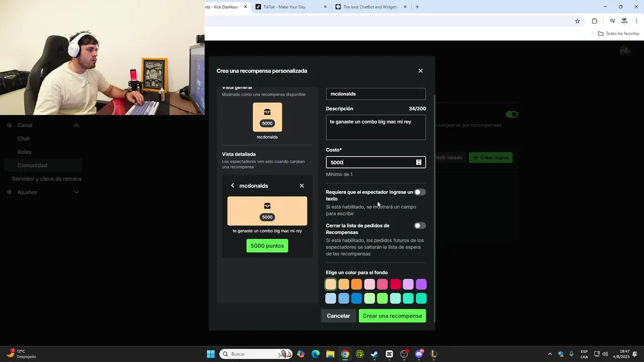Open 'Todos los favoritos' bookmarks folder

click(x=618, y=34)
